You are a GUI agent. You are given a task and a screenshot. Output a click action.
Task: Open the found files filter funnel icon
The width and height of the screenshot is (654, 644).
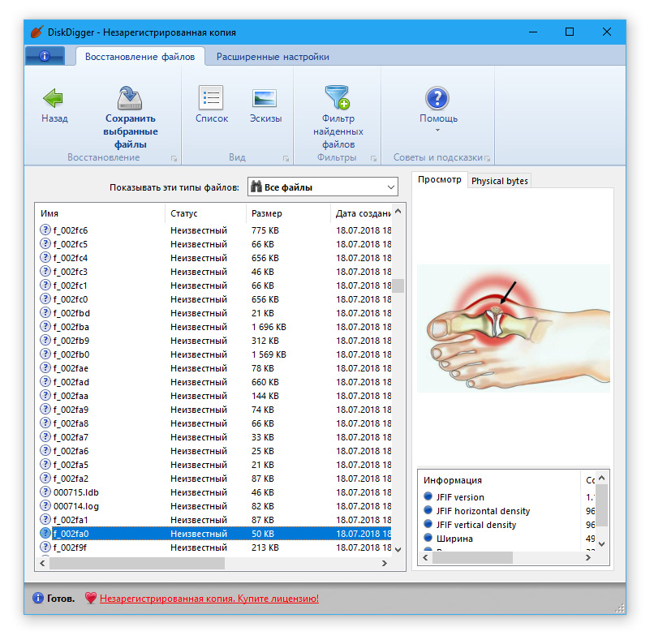point(337,99)
